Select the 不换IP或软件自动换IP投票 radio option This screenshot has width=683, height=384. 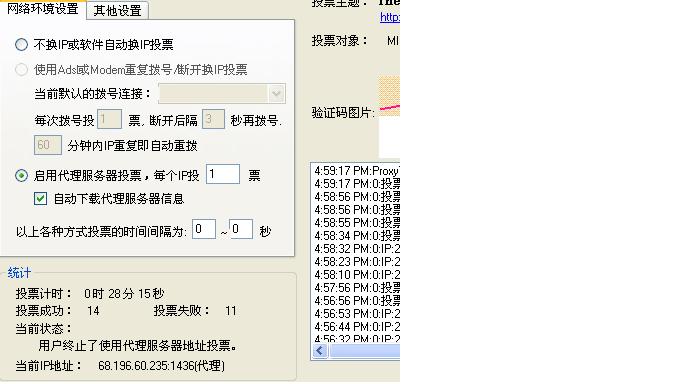pyautogui.click(x=21, y=44)
